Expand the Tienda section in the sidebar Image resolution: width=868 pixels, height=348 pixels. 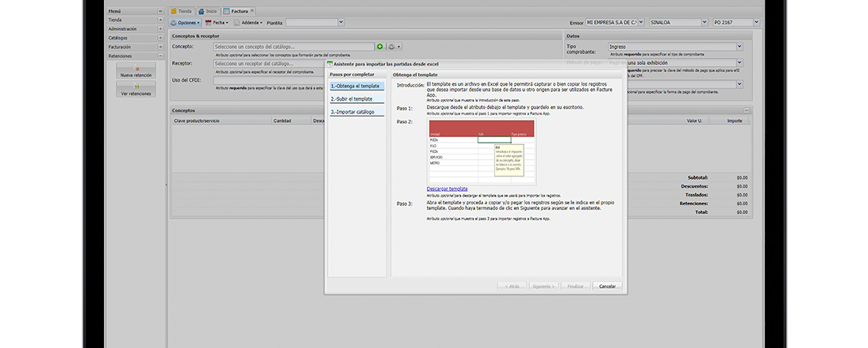[x=162, y=21]
